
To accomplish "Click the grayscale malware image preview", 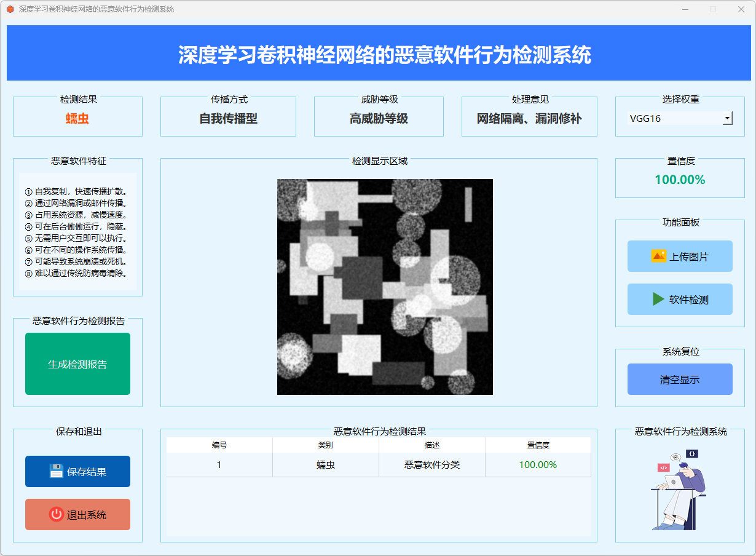I will [385, 287].
